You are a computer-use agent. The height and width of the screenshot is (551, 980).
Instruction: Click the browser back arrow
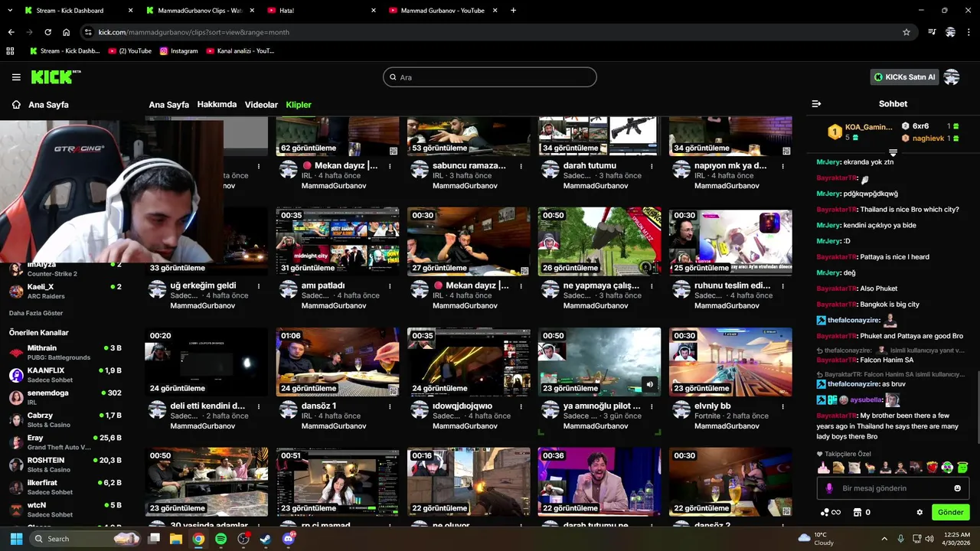click(x=11, y=32)
